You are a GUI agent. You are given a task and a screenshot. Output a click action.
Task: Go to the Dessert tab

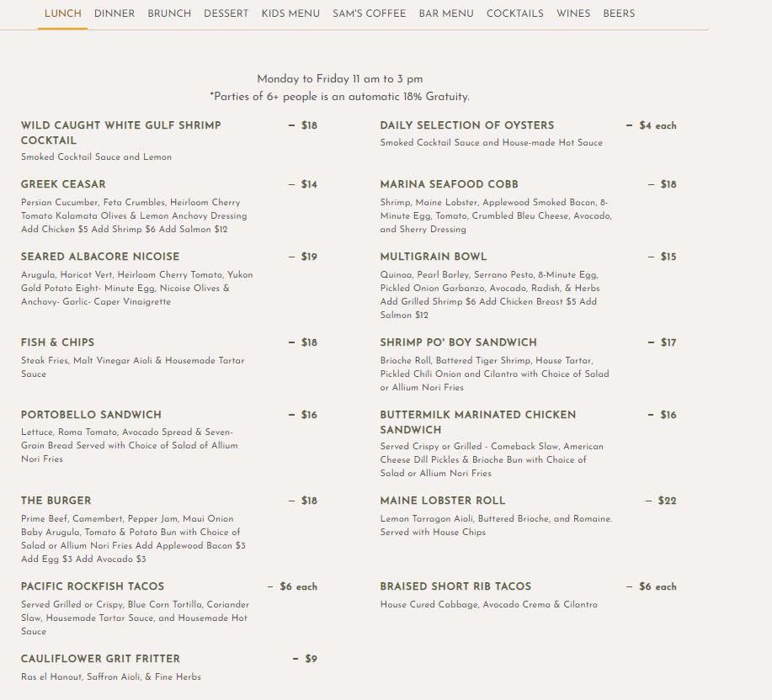pyautogui.click(x=226, y=13)
